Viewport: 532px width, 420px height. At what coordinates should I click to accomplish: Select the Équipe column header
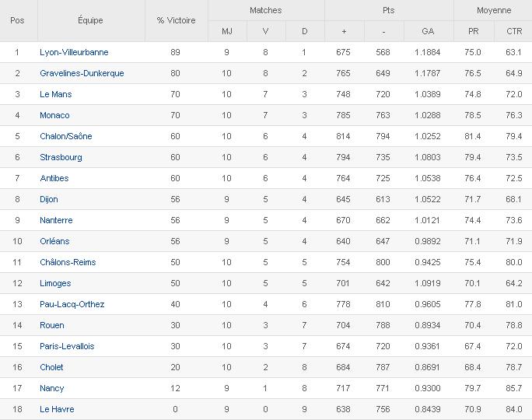click(x=90, y=20)
